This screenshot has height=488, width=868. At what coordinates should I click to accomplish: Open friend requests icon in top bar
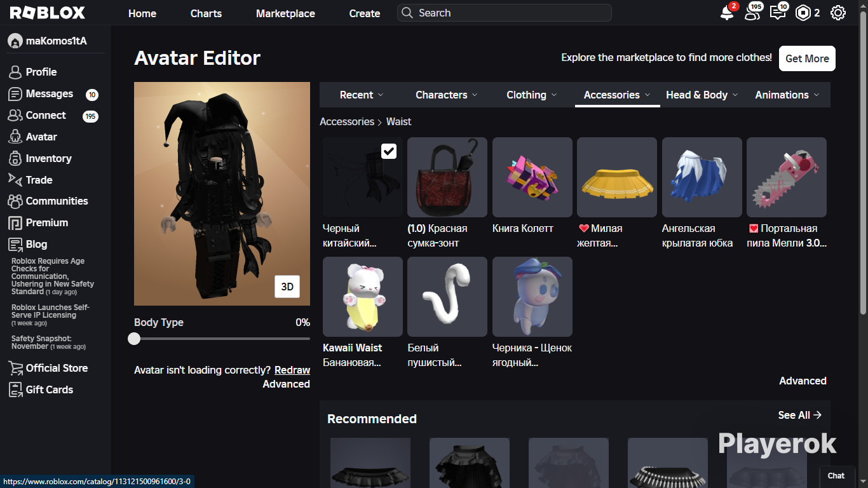752,13
